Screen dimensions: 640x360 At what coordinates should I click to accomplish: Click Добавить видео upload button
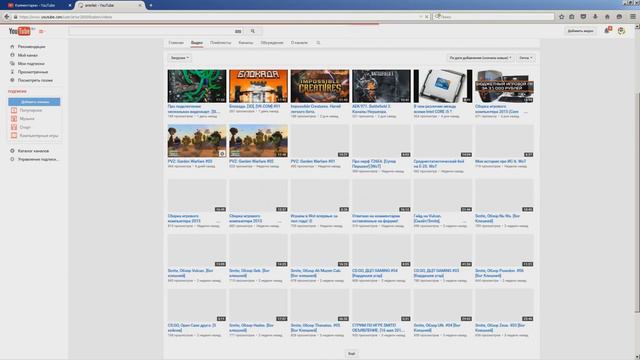pos(580,31)
